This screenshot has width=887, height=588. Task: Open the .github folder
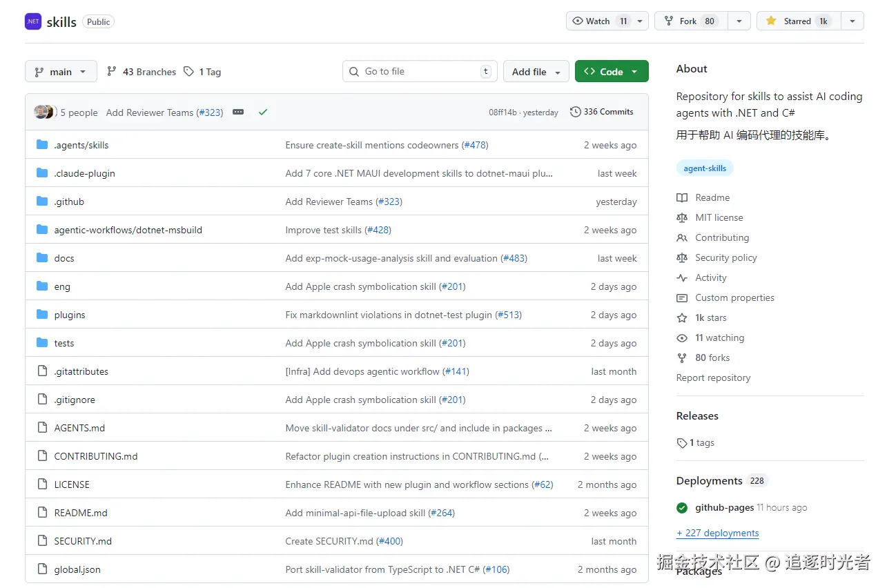[69, 202]
